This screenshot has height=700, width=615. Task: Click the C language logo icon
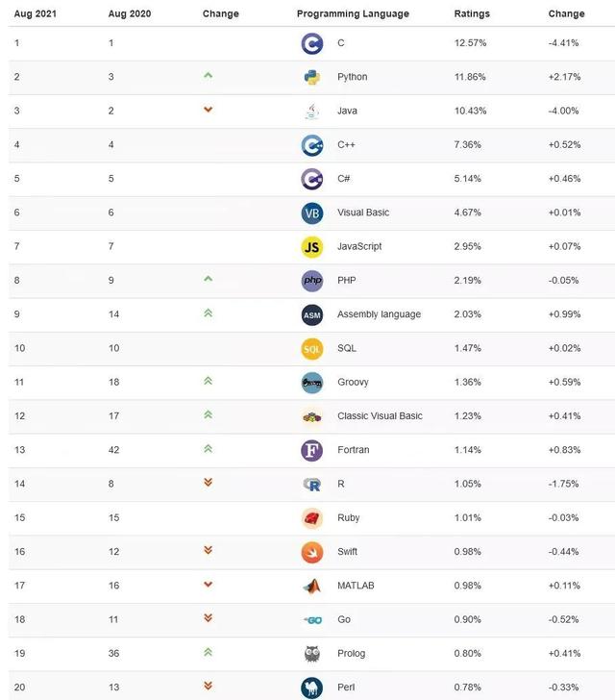tap(312, 43)
